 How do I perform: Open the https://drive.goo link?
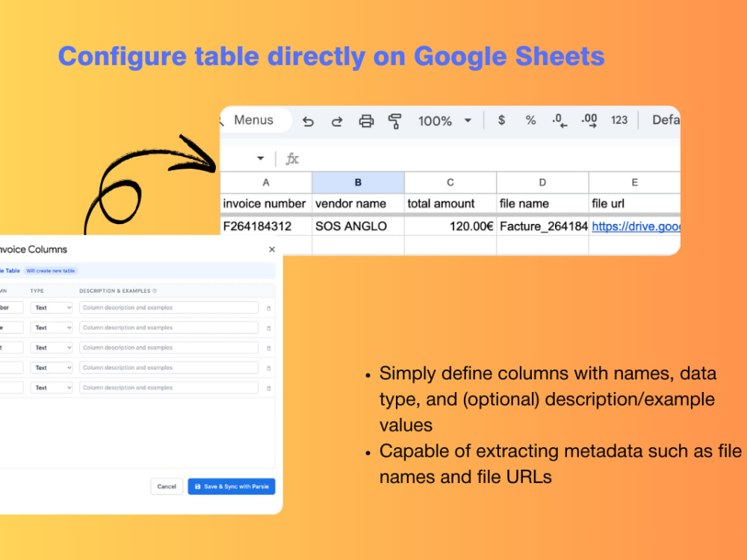point(636,226)
